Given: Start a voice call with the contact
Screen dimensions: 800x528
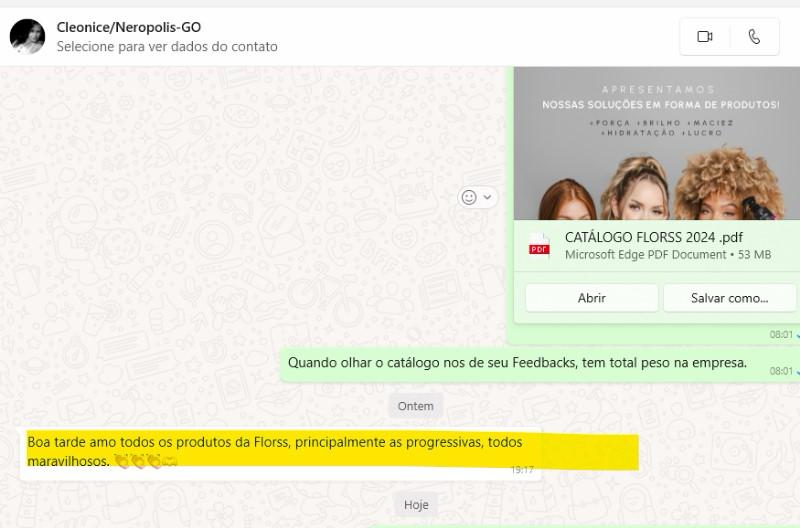Looking at the screenshot, I should (754, 37).
